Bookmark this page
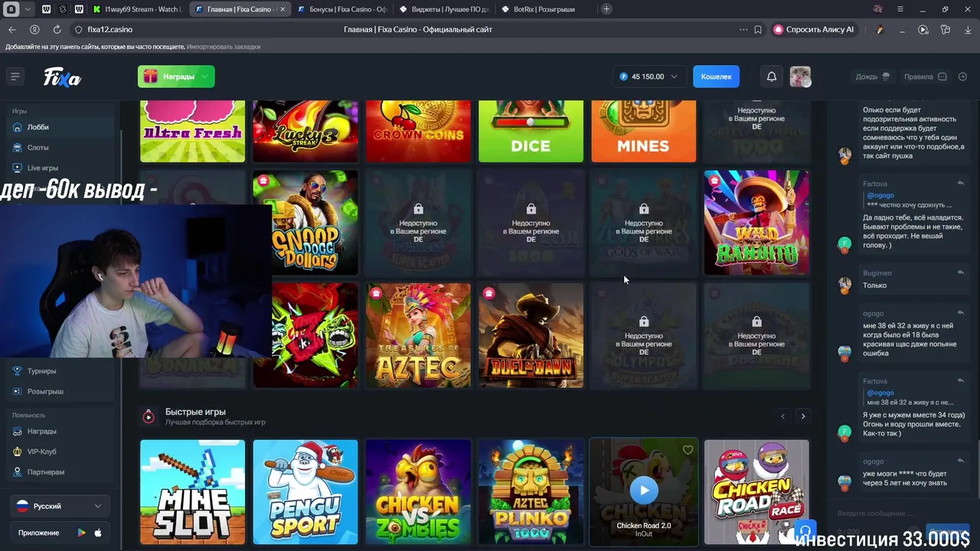Image resolution: width=980 pixels, height=551 pixels. pyautogui.click(x=758, y=29)
